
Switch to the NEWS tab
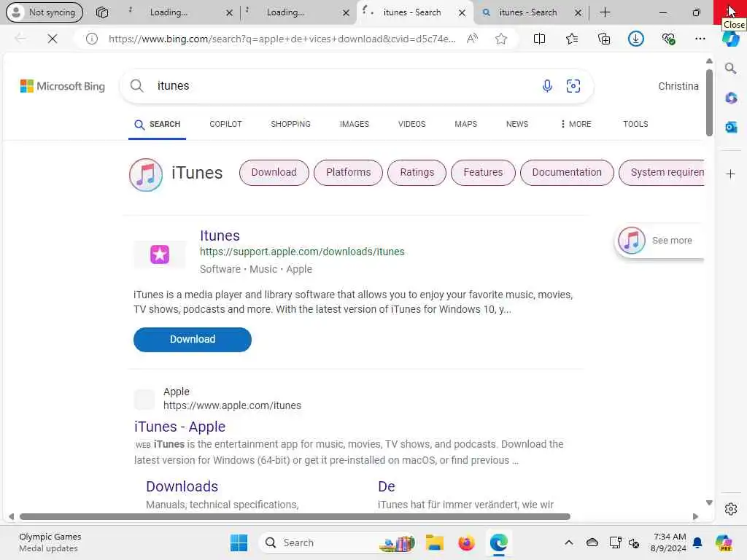pos(517,124)
